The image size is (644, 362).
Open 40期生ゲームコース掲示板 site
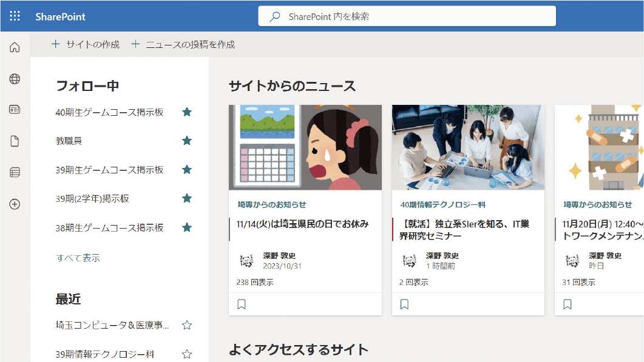pos(110,112)
